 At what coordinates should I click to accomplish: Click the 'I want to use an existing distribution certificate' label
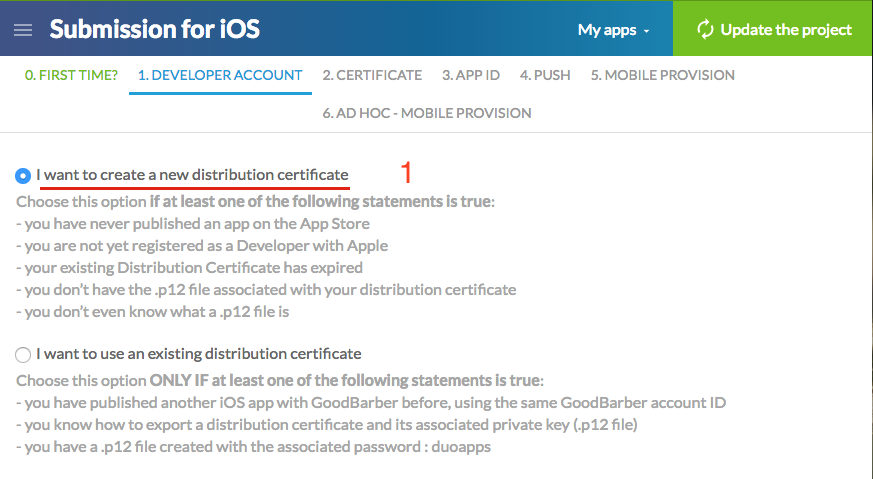(199, 353)
